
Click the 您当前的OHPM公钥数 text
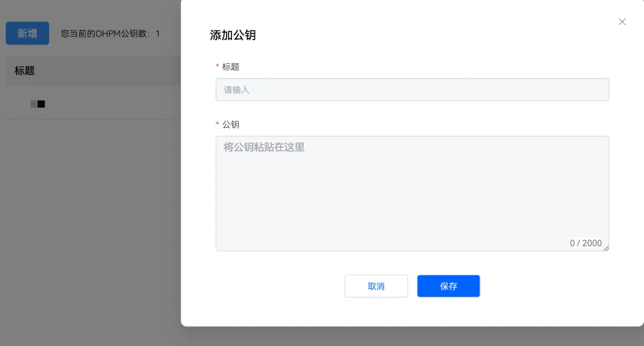[105, 33]
